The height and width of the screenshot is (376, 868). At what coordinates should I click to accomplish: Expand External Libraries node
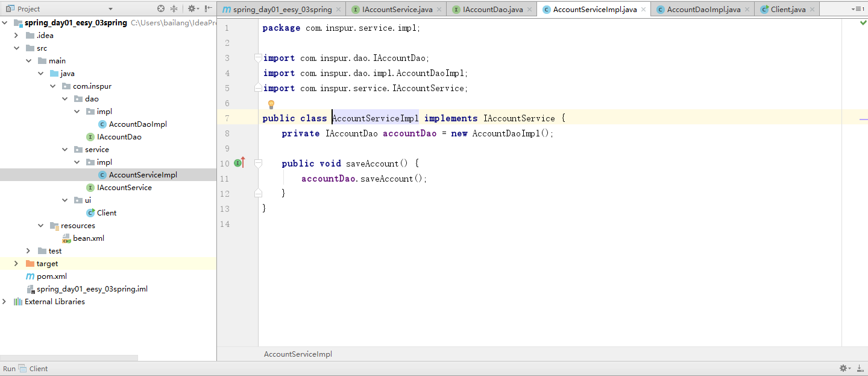(5, 302)
